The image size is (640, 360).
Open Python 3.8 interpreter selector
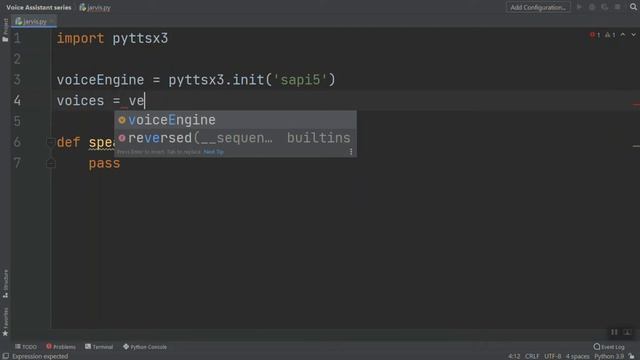[609, 356]
